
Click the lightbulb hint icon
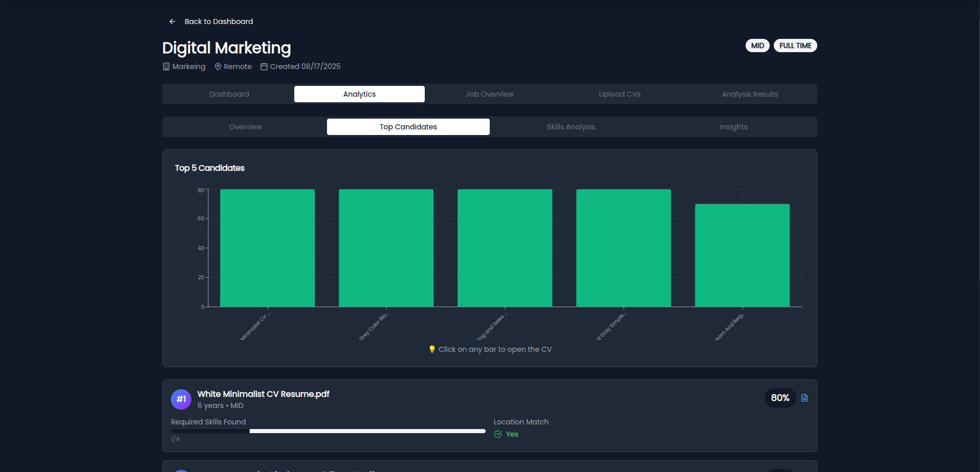[432, 349]
